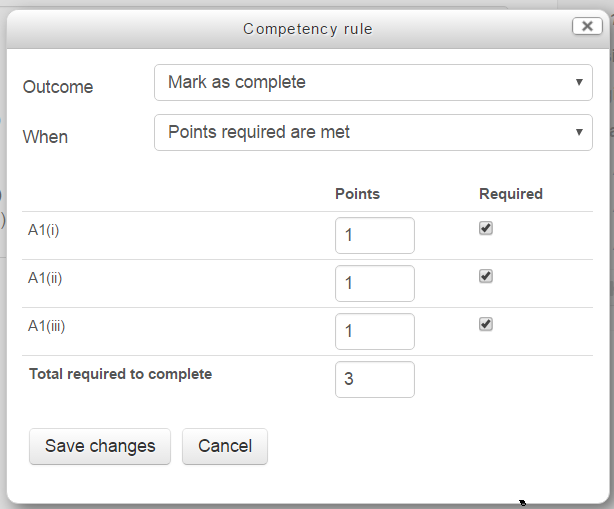Select the A1(iii) Points box

[374, 332]
